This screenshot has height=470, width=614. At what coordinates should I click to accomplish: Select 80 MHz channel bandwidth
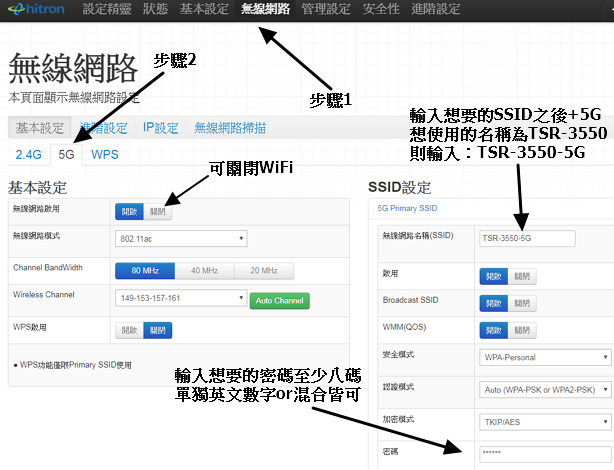click(145, 271)
